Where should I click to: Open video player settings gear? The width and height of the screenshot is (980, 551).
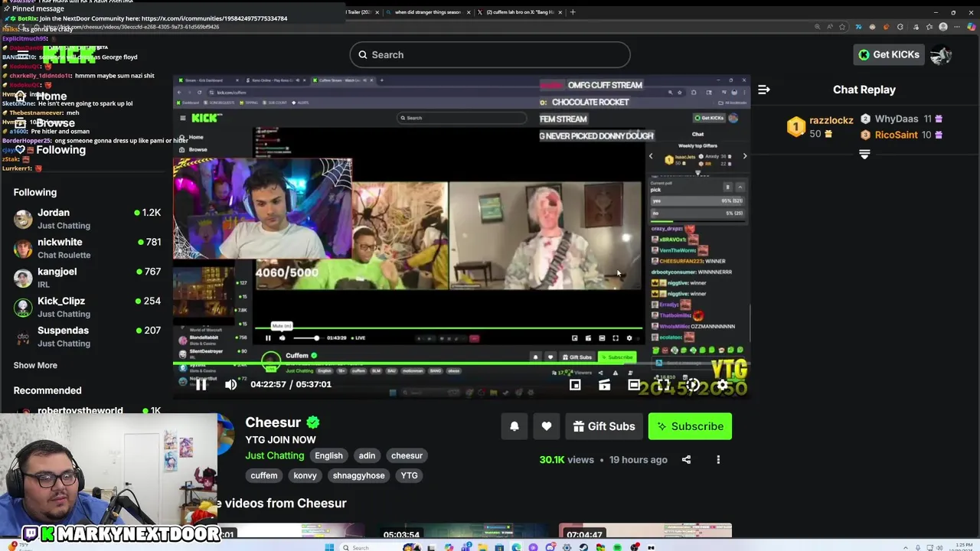coord(722,385)
